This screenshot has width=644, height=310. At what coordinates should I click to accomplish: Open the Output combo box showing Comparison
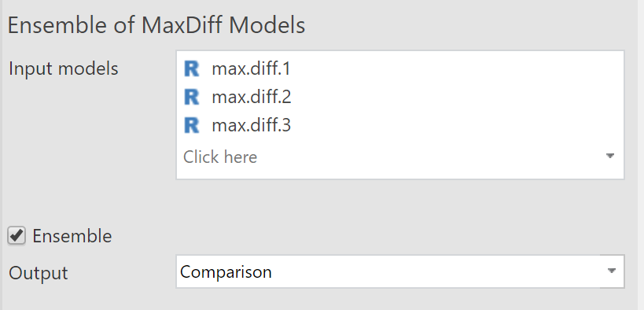(x=400, y=271)
